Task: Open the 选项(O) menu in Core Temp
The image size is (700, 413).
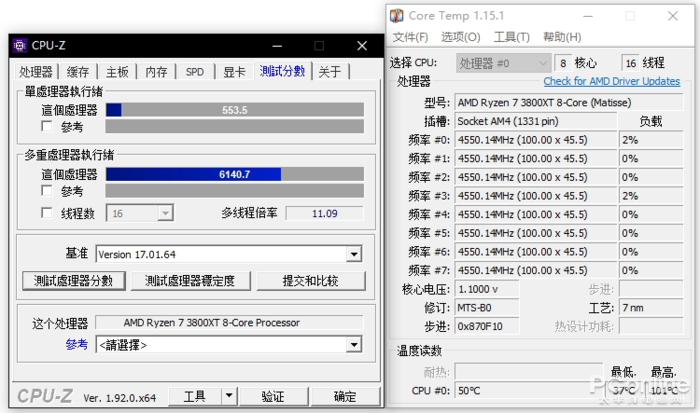Action: pyautogui.click(x=460, y=37)
